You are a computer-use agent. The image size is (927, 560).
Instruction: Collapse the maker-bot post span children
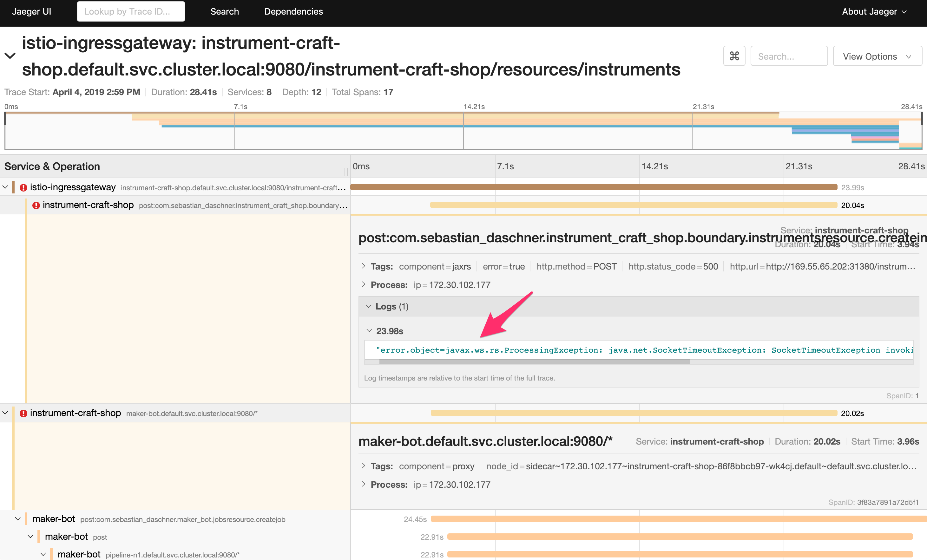coord(30,537)
